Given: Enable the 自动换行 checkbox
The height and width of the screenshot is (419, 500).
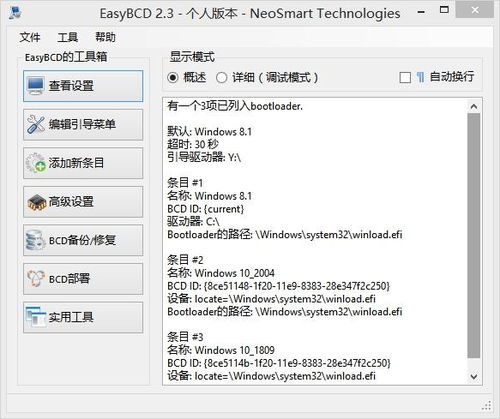Looking at the screenshot, I should pos(405,78).
